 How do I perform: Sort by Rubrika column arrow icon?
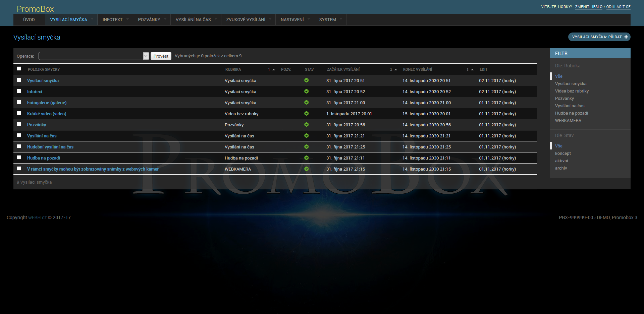coord(274,70)
